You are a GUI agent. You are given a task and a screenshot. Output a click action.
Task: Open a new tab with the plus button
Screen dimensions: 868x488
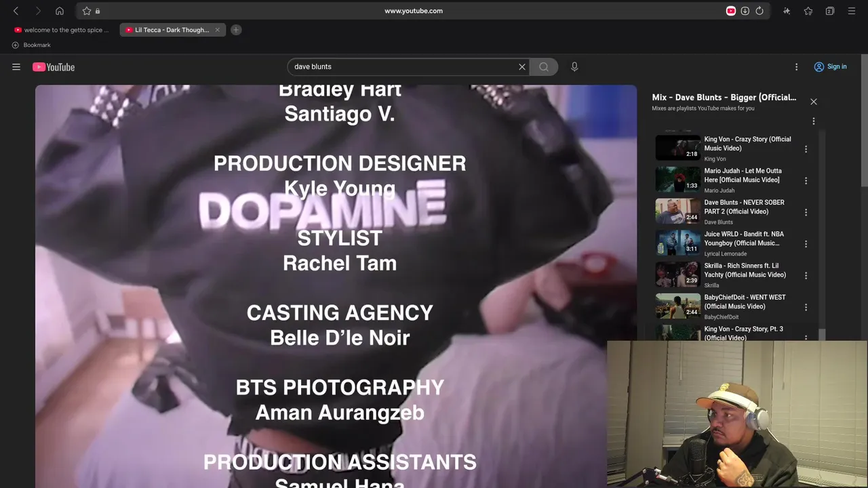pyautogui.click(x=236, y=30)
